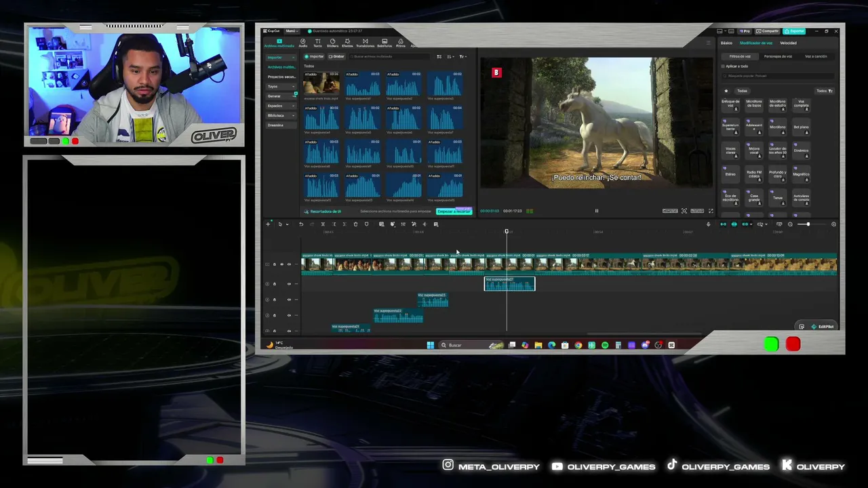Open the media filter dropdown
The width and height of the screenshot is (868, 488).
click(462, 56)
